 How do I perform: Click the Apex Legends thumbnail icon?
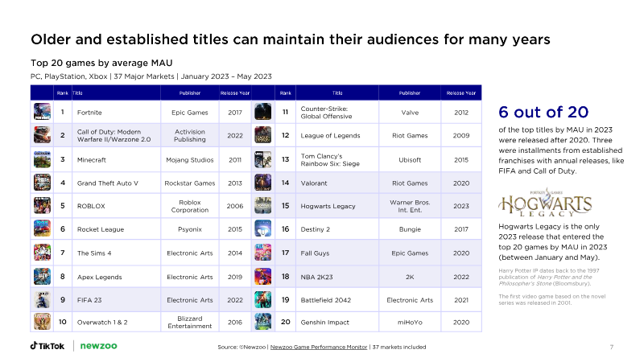tap(42, 276)
